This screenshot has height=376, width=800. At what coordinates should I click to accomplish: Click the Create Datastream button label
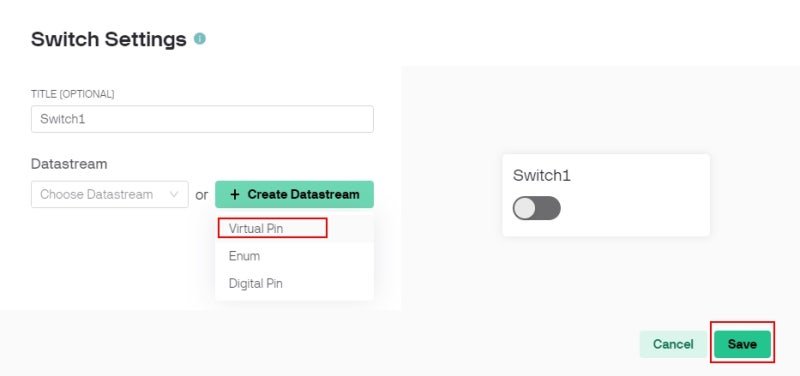tap(304, 194)
